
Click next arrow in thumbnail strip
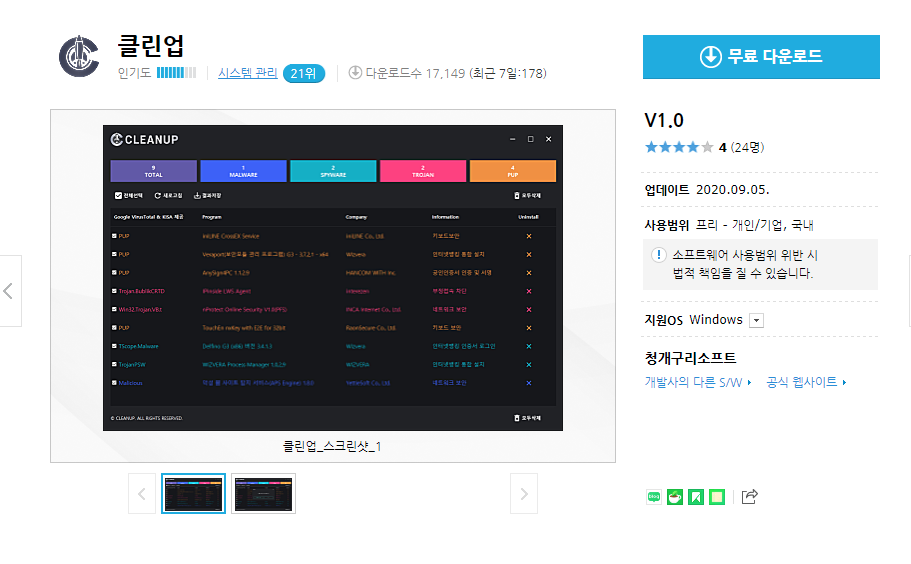coord(524,494)
